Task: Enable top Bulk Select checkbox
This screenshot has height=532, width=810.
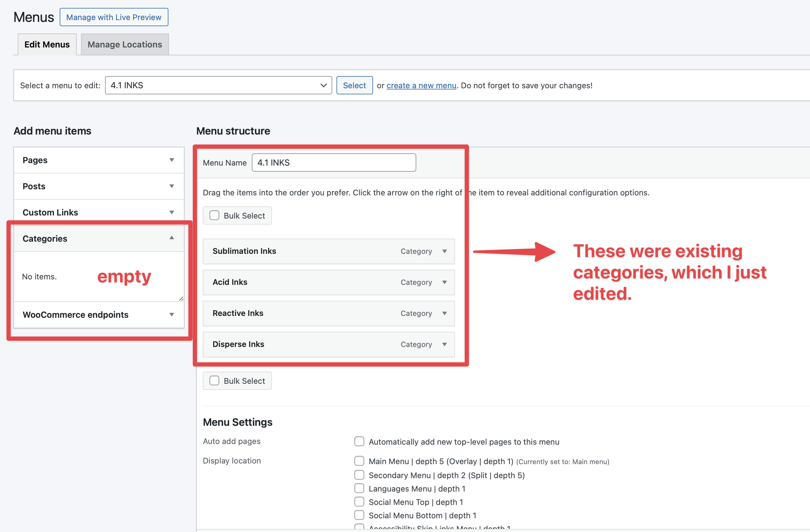Action: click(214, 215)
